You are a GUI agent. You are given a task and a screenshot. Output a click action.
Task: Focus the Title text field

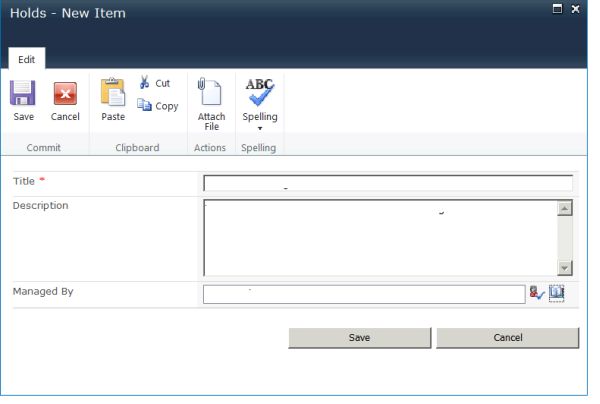[388, 183]
